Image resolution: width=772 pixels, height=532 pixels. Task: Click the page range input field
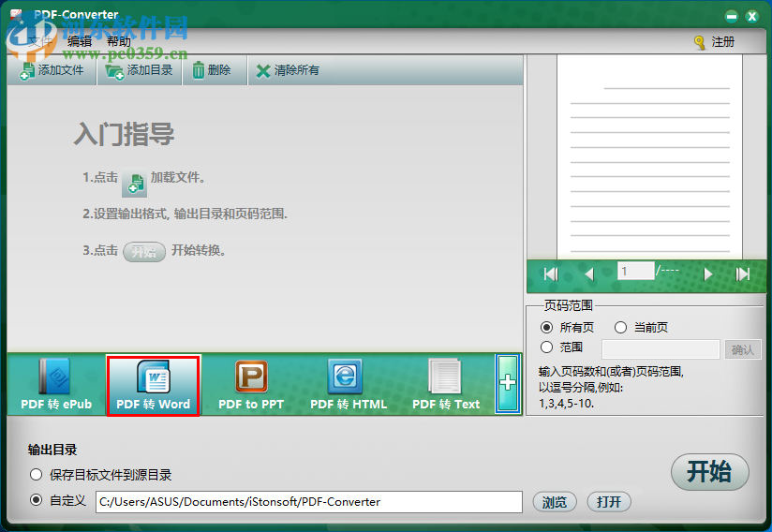pos(661,349)
